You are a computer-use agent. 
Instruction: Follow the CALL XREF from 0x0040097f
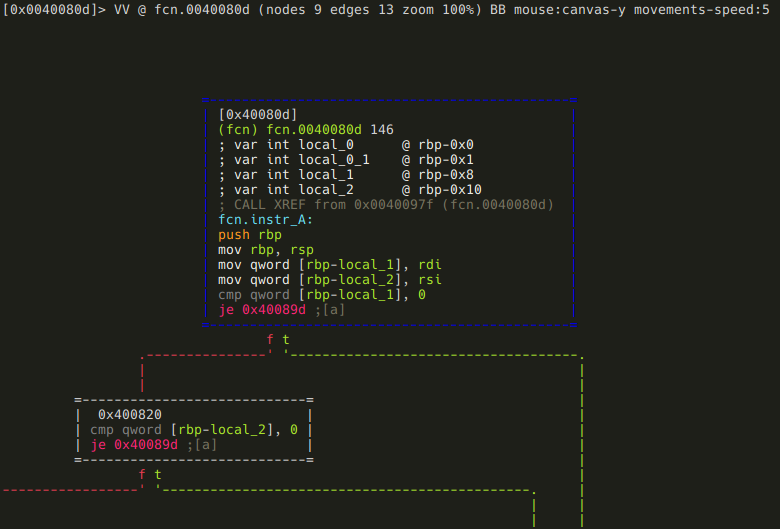pyautogui.click(x=385, y=205)
